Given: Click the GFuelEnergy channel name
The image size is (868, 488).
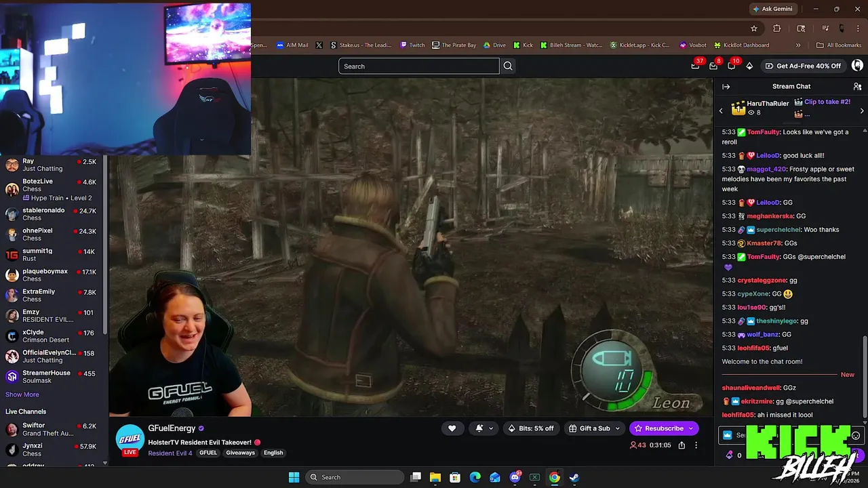Looking at the screenshot, I should click(172, 428).
